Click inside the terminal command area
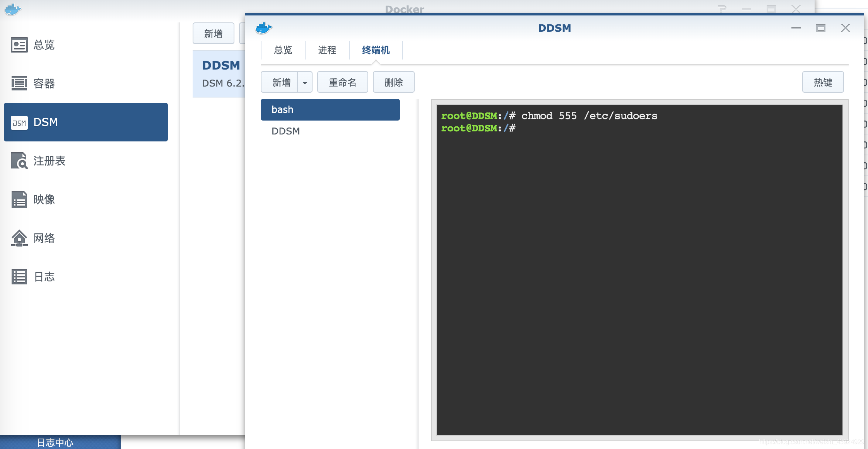This screenshot has width=868, height=449. coord(639,270)
